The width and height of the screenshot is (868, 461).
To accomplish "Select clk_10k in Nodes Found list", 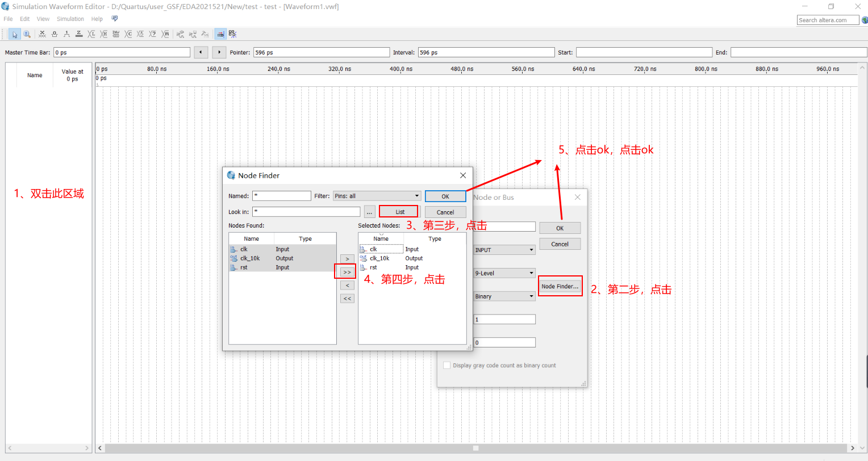I will [x=282, y=258].
